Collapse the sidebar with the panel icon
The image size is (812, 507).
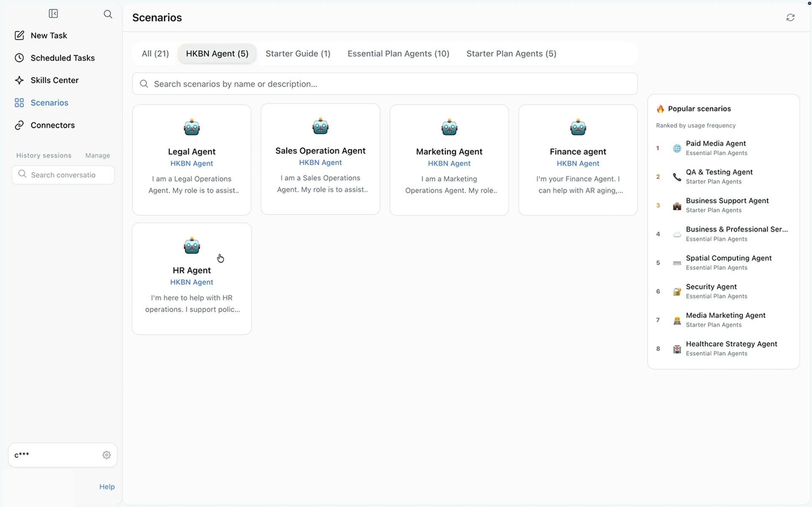[x=53, y=14]
